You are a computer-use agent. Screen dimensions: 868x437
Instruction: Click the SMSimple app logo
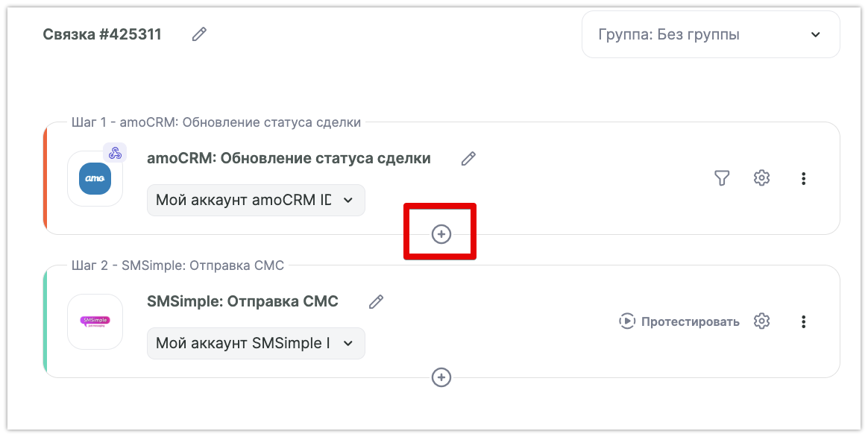tap(95, 322)
